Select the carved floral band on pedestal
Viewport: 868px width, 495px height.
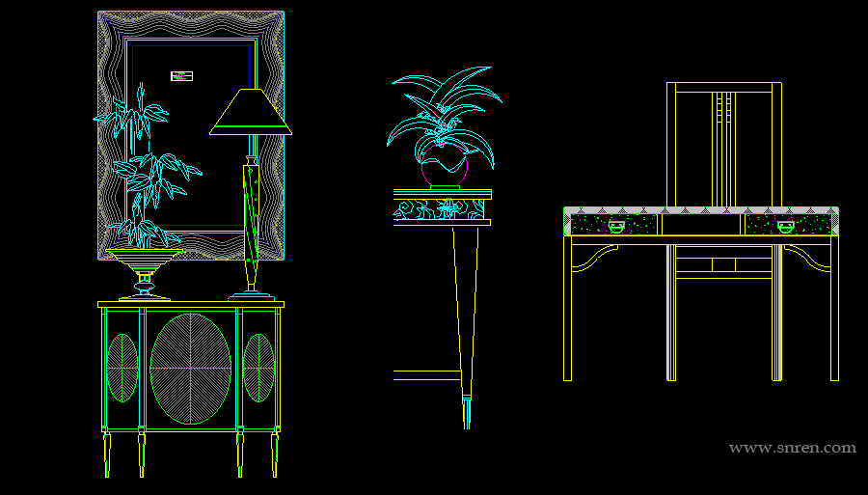pos(439,209)
